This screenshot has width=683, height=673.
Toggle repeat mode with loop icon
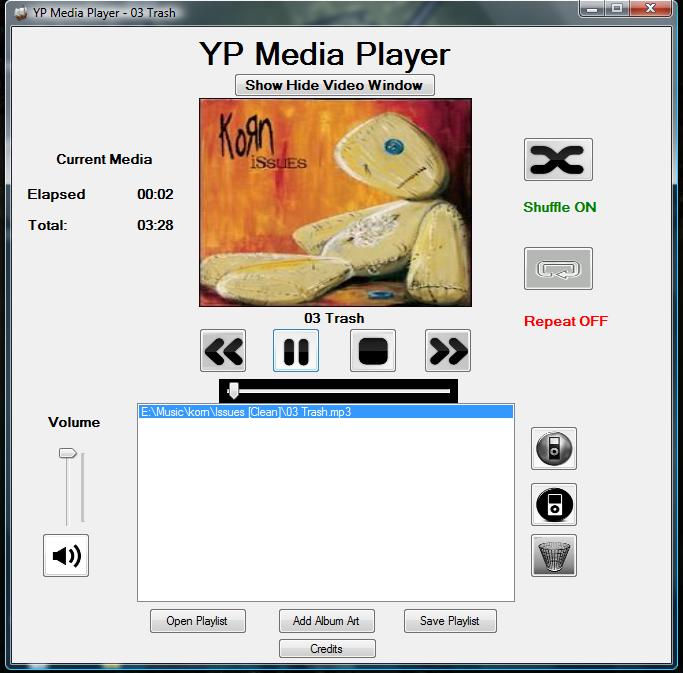point(558,269)
